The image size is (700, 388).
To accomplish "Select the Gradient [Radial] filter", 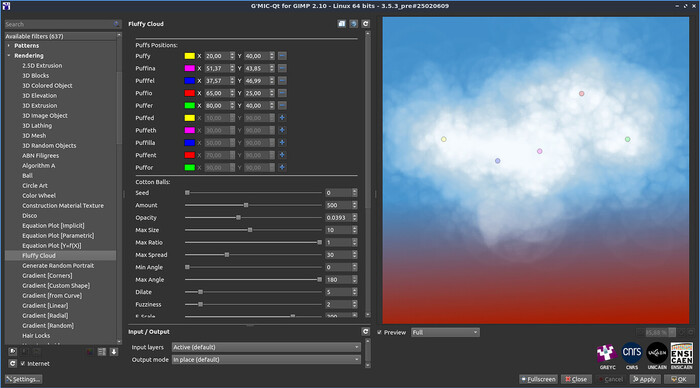I will pos(45,316).
